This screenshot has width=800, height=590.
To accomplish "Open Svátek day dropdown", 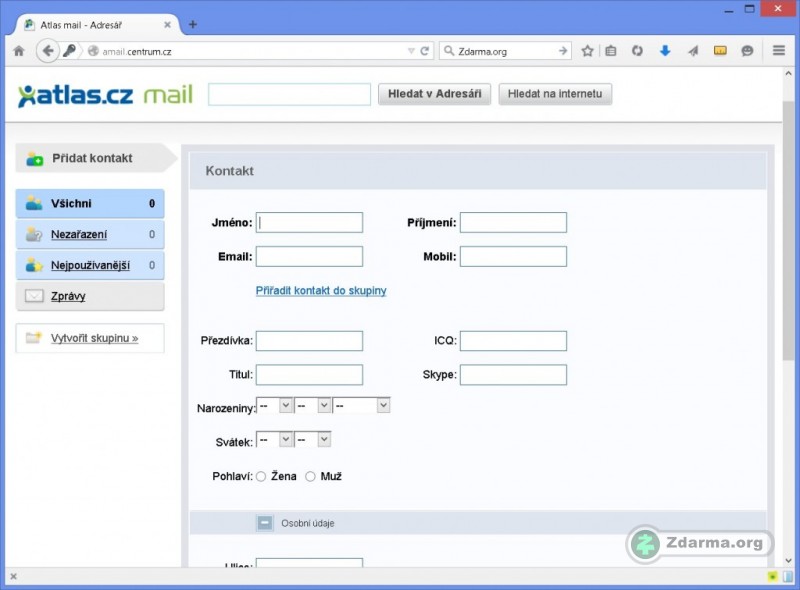I will pos(274,439).
